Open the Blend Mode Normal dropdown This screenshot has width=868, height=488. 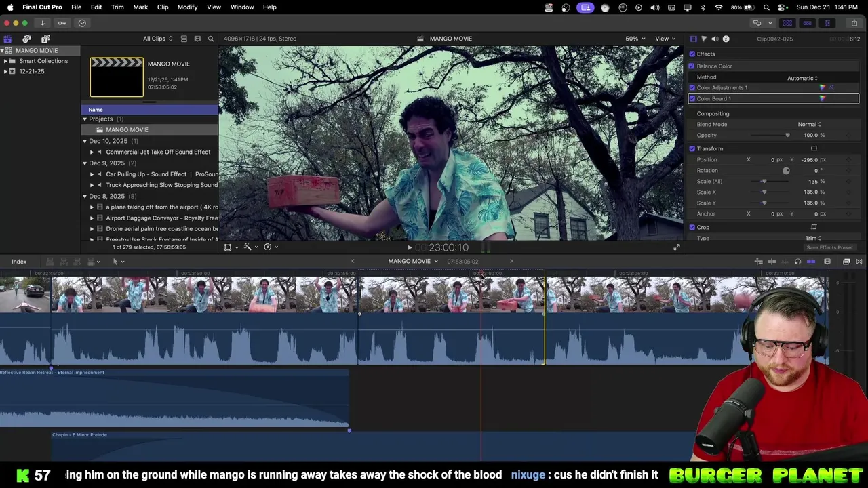point(809,124)
